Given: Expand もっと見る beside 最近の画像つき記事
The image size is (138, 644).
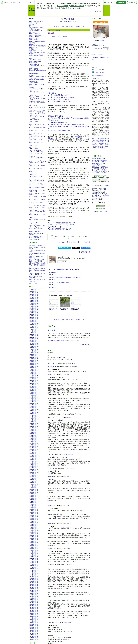Looking at the screenshot, I should coord(68,295).
